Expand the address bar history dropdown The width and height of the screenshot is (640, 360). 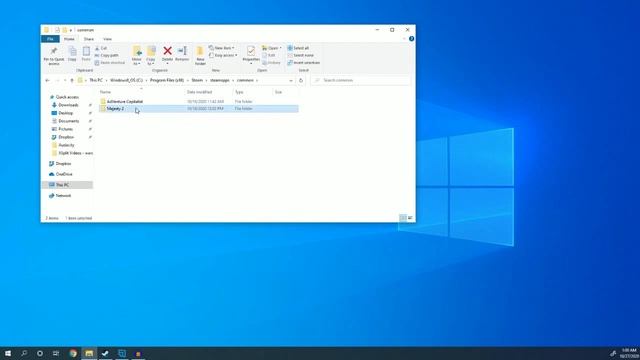pos(291,80)
